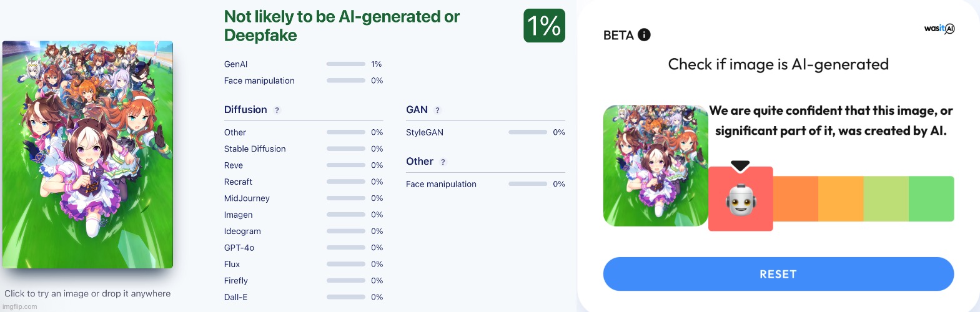This screenshot has width=980, height=312.
Task: Click the Stable Diffusion score bar
Action: coord(346,149)
